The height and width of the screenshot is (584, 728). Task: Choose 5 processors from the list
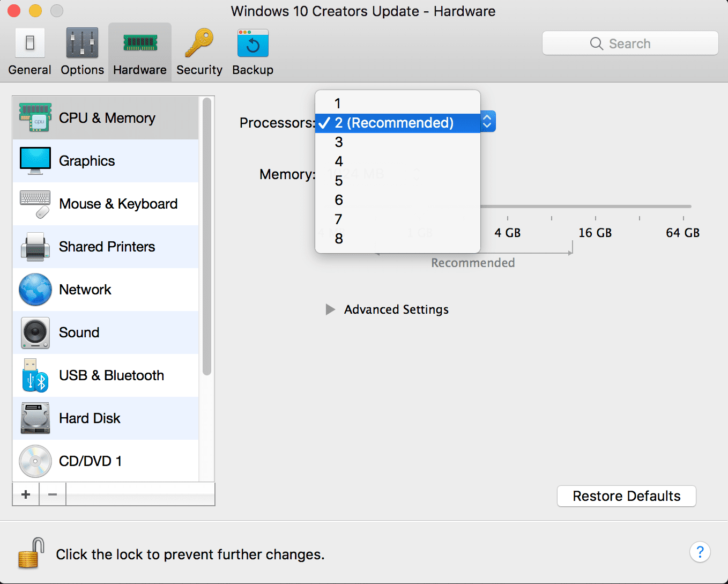(x=398, y=181)
